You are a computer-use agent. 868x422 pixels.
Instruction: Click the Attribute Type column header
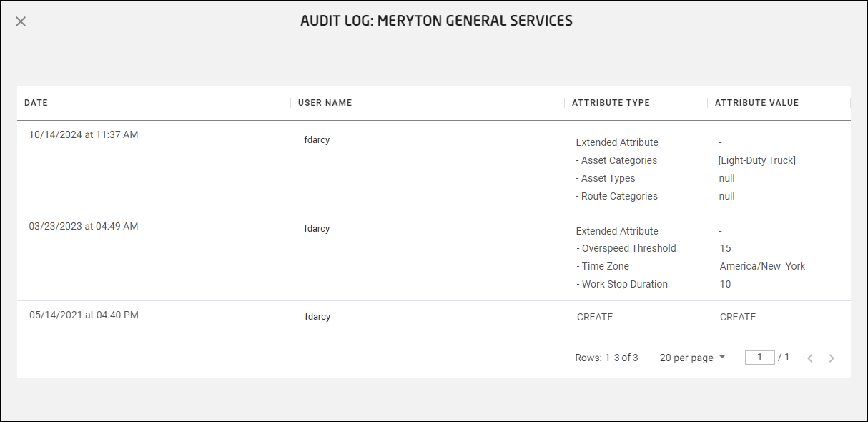click(611, 103)
